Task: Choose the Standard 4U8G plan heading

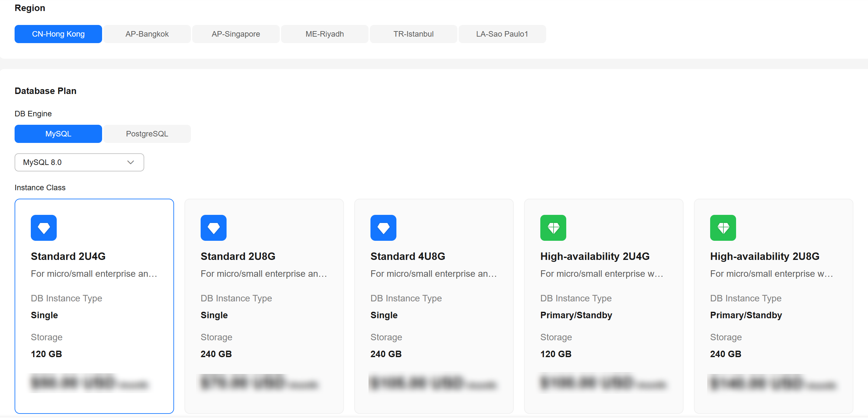Action: (408, 257)
